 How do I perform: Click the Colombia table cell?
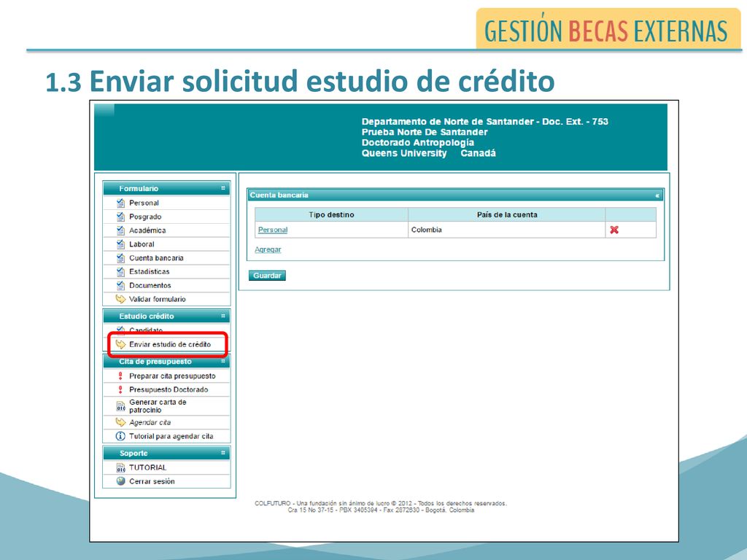point(507,230)
